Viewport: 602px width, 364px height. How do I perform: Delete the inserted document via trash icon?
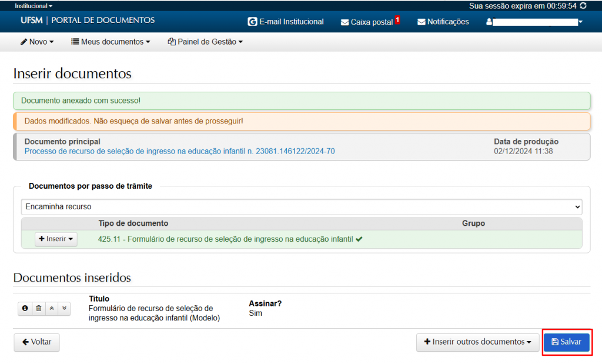point(38,308)
